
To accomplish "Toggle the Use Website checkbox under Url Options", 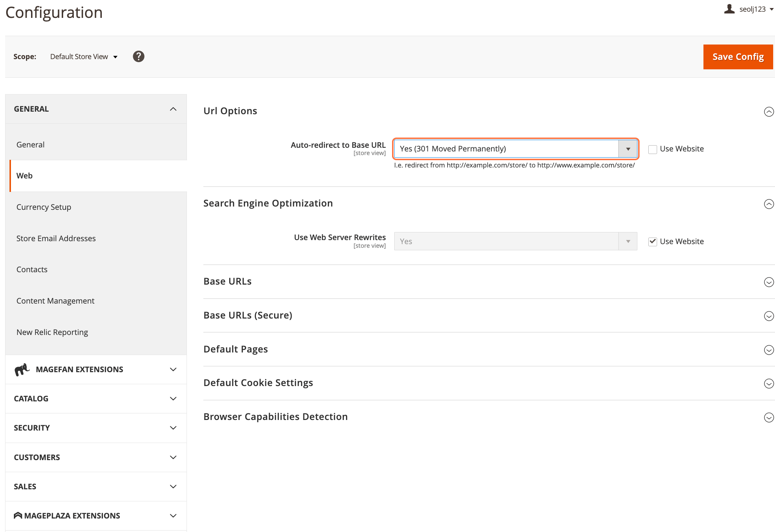I will click(x=653, y=149).
